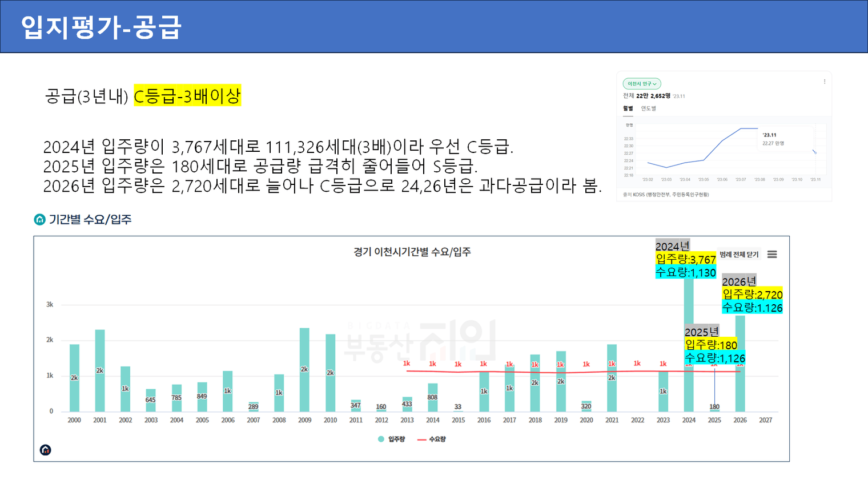Open the three-dot menu on population card
Viewport: 868px width, 488px height.
[824, 82]
